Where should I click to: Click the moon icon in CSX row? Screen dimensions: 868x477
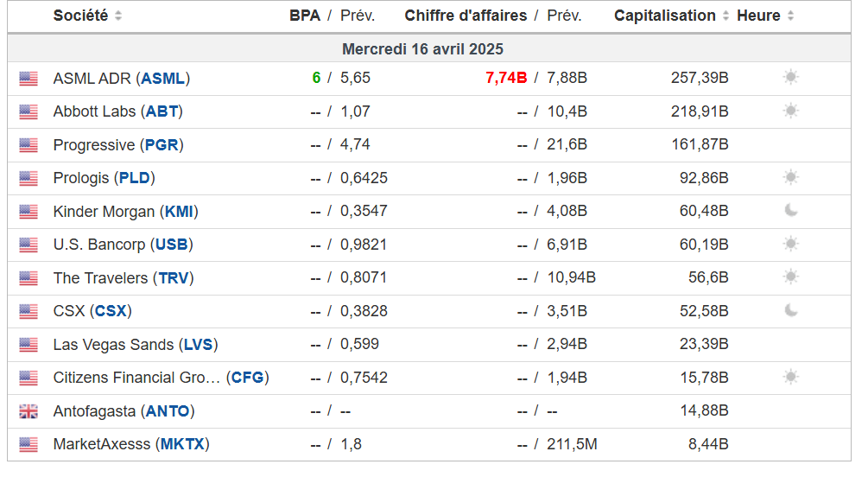790,310
